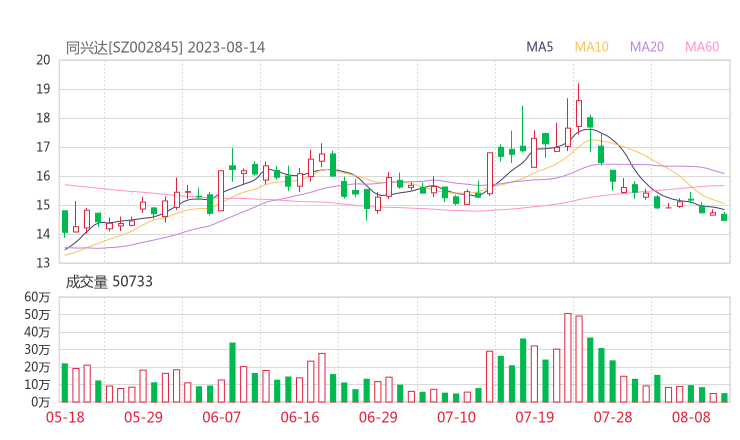Click the price axis value 19
The image size is (740, 440).
pos(43,89)
